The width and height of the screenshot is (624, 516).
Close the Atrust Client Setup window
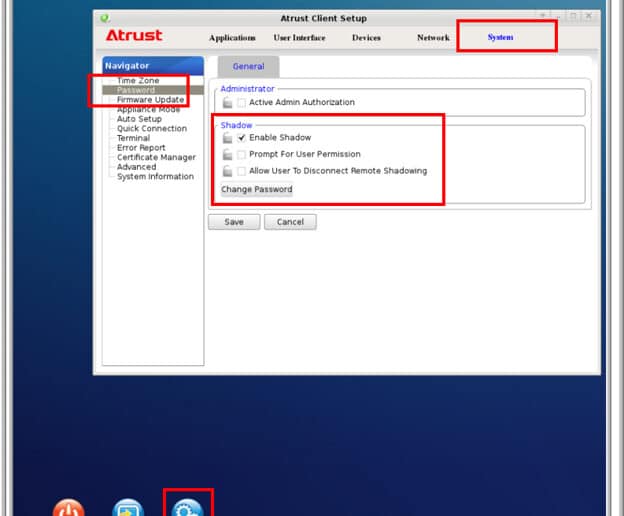pyautogui.click(x=589, y=16)
